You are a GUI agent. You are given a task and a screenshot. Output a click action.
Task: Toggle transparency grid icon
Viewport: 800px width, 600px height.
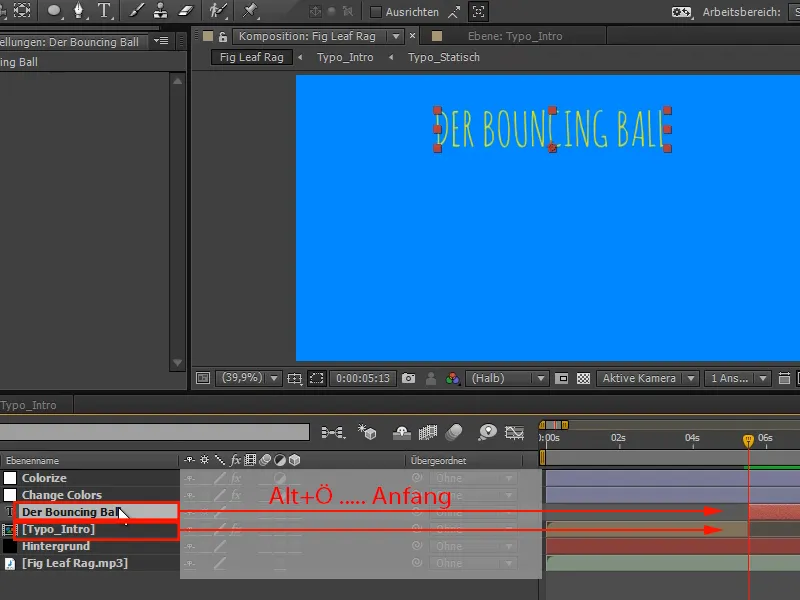583,379
